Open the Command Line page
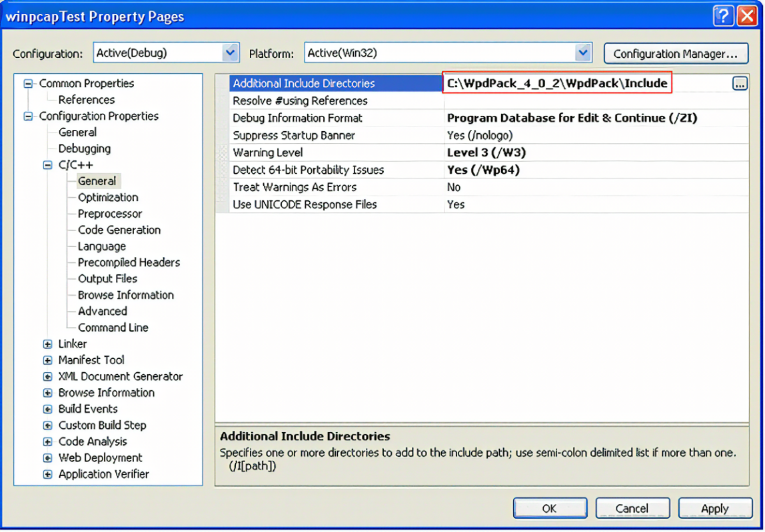This screenshot has height=532, width=765. [113, 328]
